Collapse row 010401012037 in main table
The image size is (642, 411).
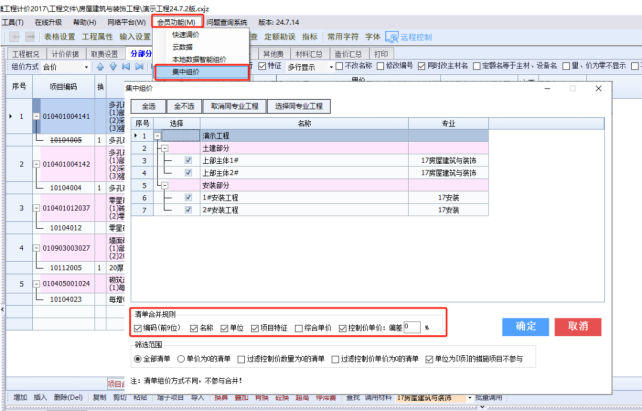pos(36,208)
